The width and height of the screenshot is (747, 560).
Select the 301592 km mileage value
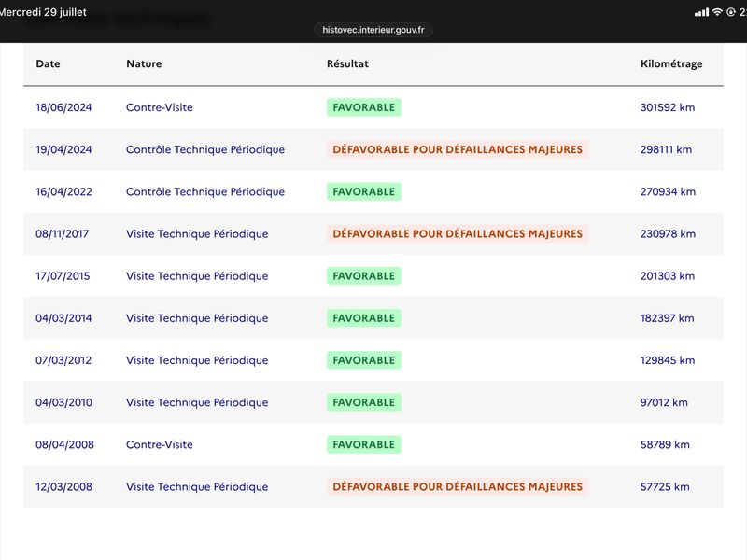pyautogui.click(x=668, y=107)
